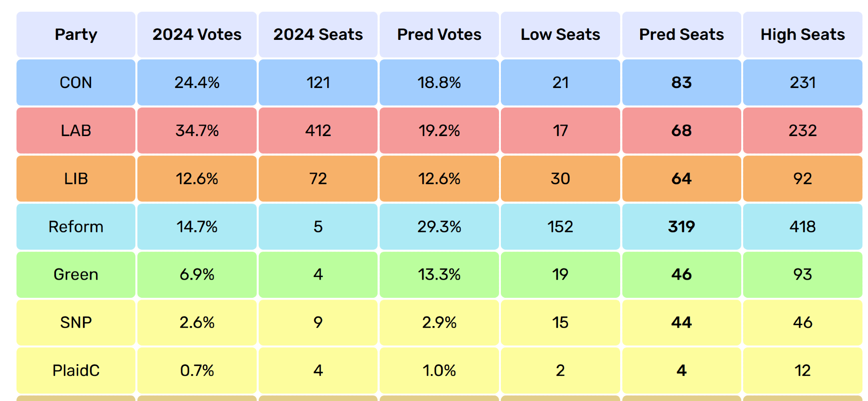The height and width of the screenshot is (401, 868).
Task: Click Labour 2024 seats value 412
Action: [x=318, y=130]
